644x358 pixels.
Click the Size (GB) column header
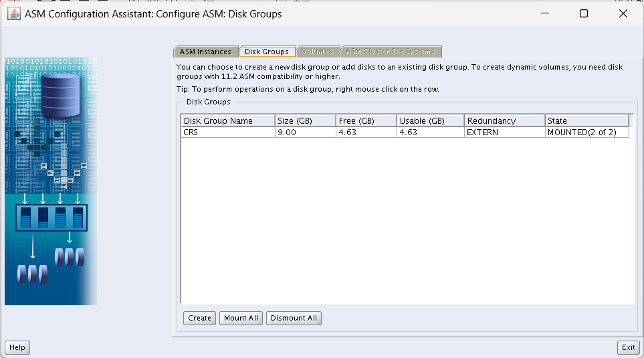(306, 120)
